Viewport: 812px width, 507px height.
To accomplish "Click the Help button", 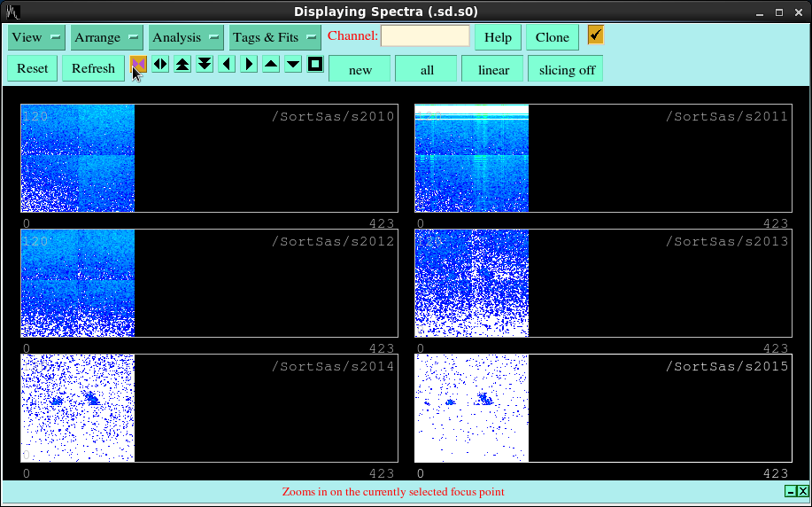I will point(498,37).
